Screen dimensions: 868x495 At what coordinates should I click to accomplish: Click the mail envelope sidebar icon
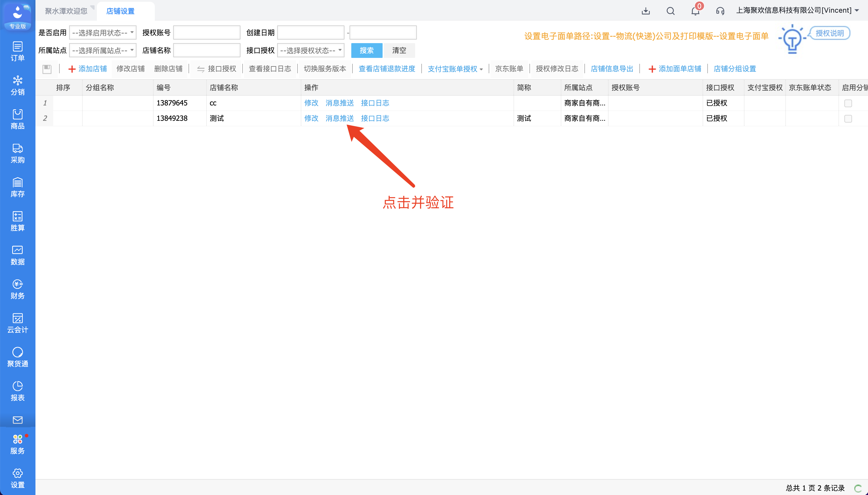17,420
